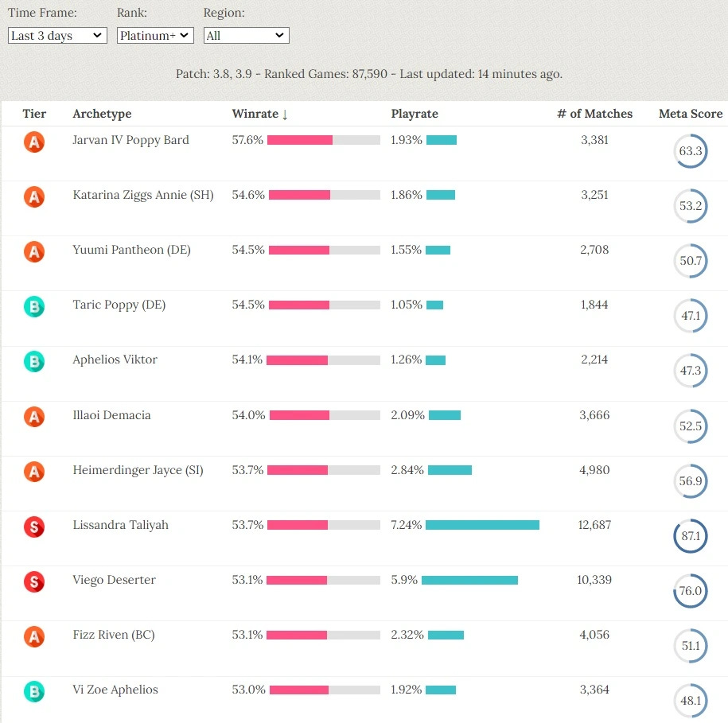This screenshot has width=728, height=723.
Task: Click the 2,214 matches value
Action: pos(595,360)
